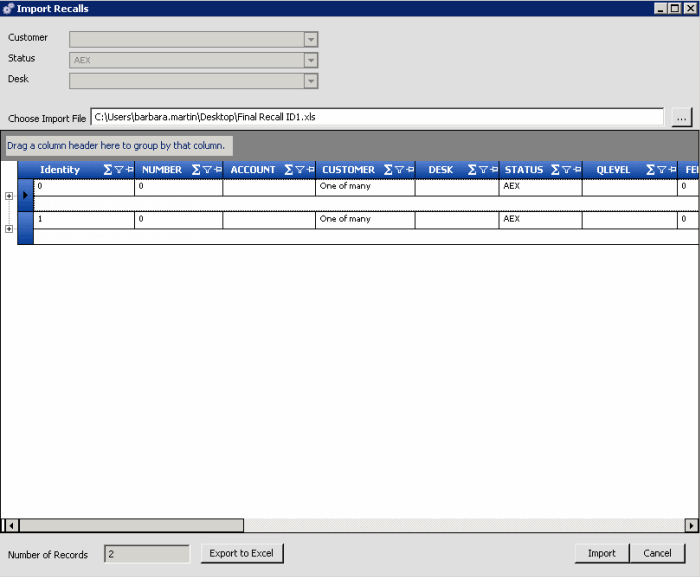
Task: Click the sum icon in STATUS column header
Action: [555, 170]
